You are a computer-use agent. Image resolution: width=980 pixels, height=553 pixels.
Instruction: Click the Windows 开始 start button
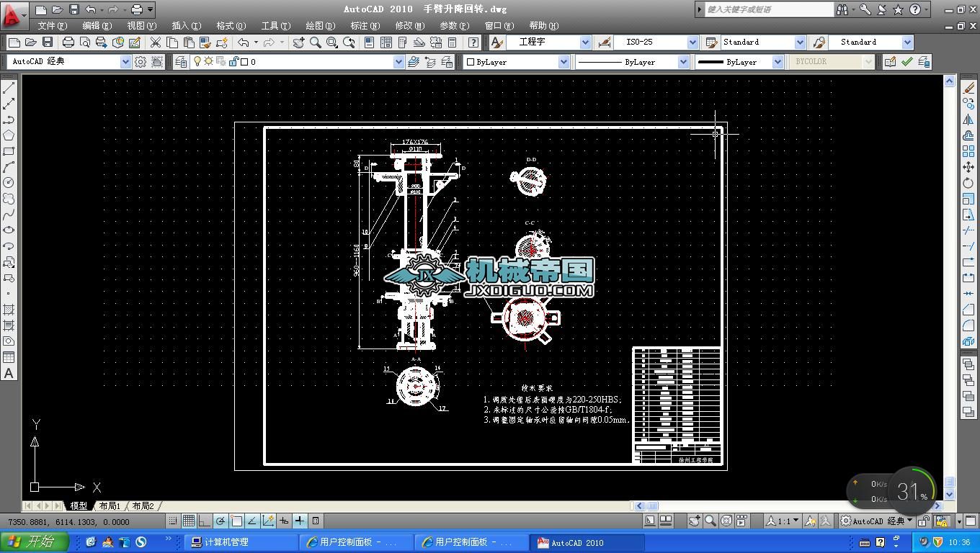tap(35, 542)
